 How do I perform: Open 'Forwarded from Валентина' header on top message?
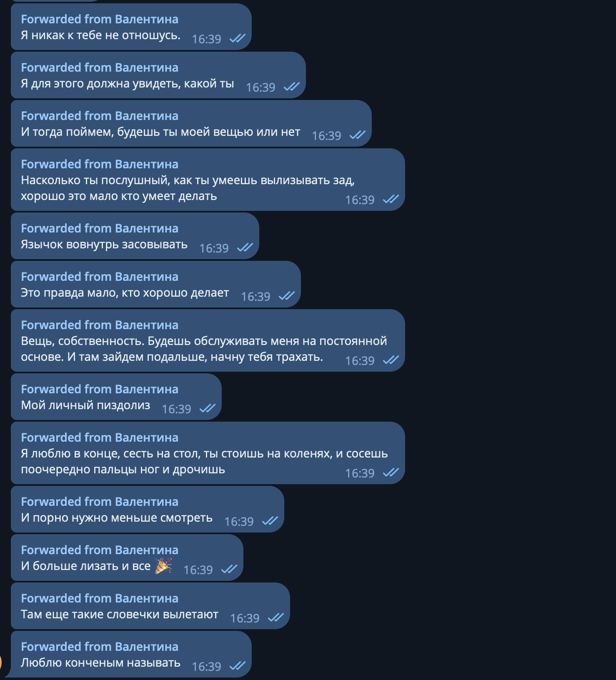[x=100, y=19]
